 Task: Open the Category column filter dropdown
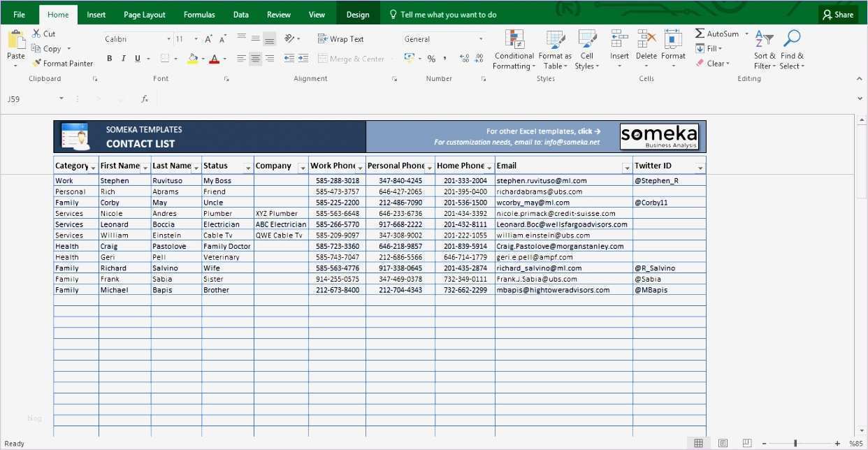(x=92, y=167)
